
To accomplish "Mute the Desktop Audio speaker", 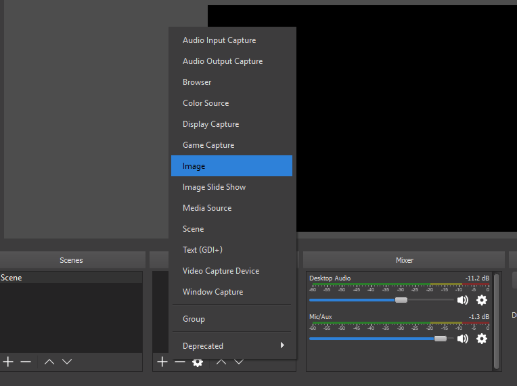I will coord(462,300).
